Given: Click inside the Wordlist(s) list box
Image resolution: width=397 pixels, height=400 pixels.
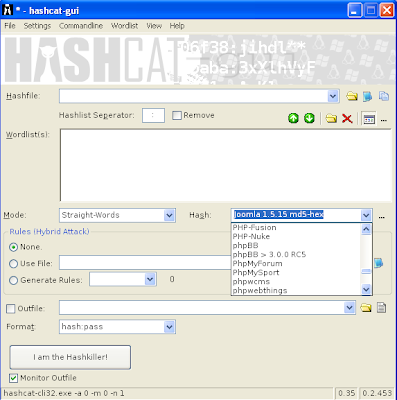Looking at the screenshot, I should (x=226, y=165).
